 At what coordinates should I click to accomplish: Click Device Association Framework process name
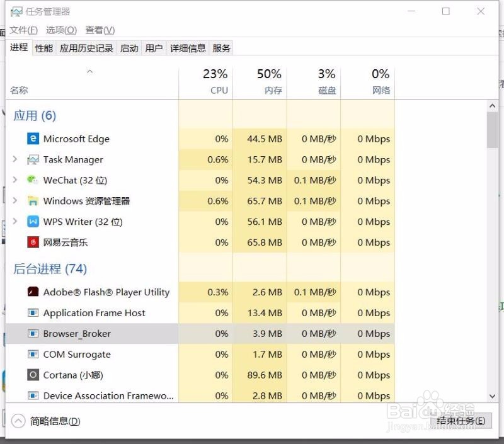(x=108, y=396)
